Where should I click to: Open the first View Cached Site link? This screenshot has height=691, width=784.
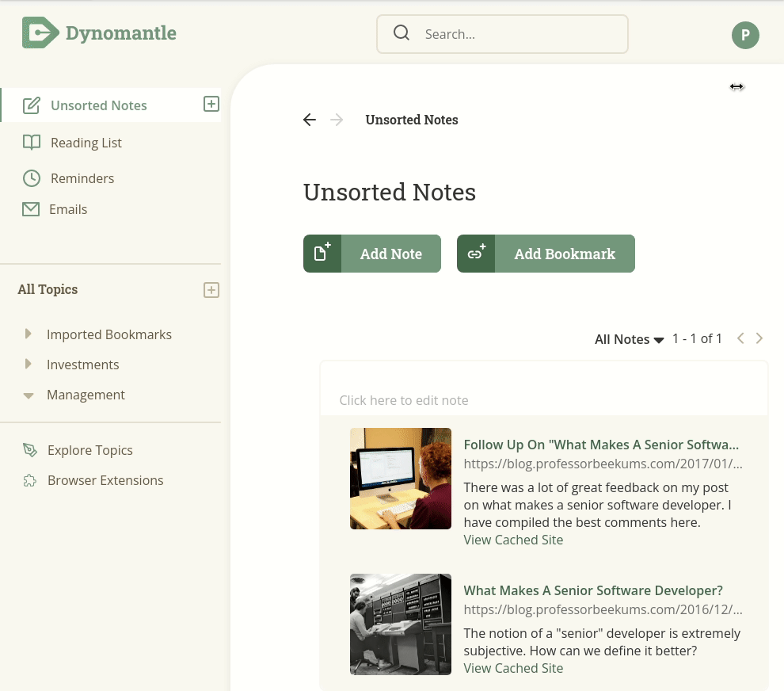click(x=513, y=540)
